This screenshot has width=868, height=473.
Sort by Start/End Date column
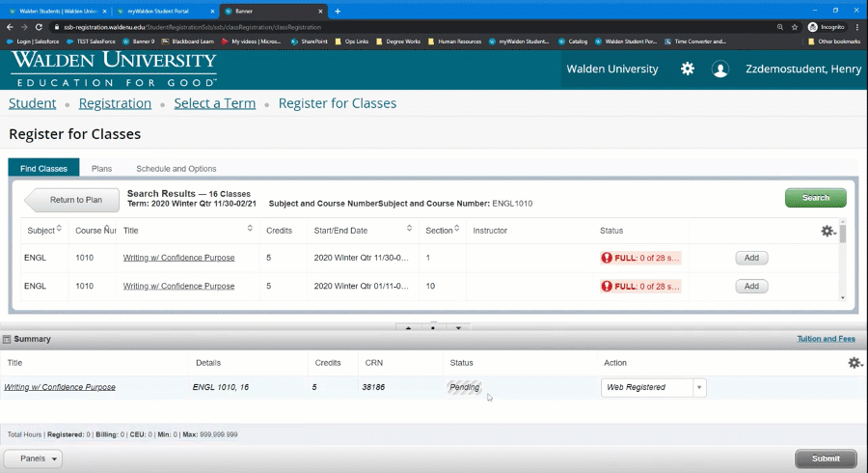pos(409,228)
